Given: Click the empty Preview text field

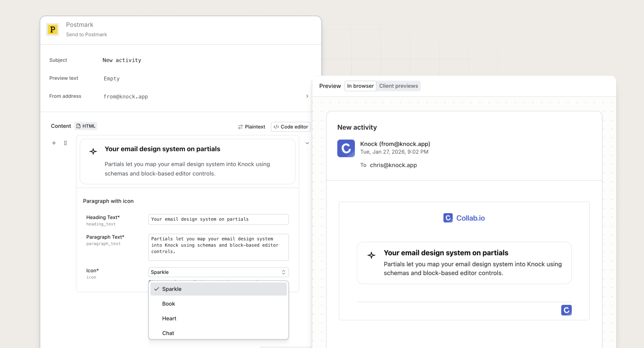Looking at the screenshot, I should pos(112,78).
